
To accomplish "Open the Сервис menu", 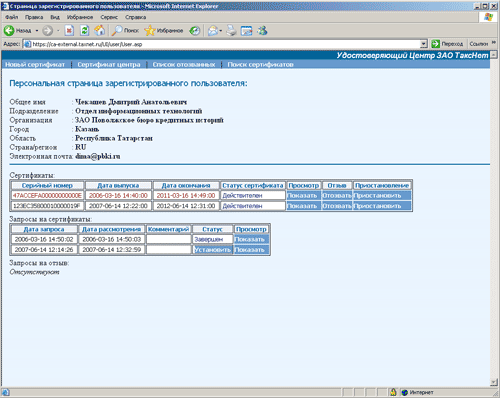I will pos(109,17).
